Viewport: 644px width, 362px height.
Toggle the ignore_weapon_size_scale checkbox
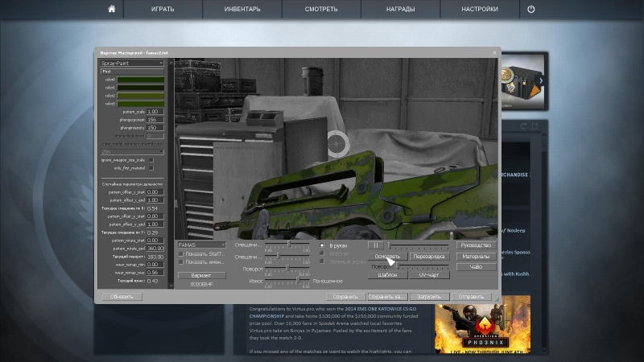(x=151, y=160)
